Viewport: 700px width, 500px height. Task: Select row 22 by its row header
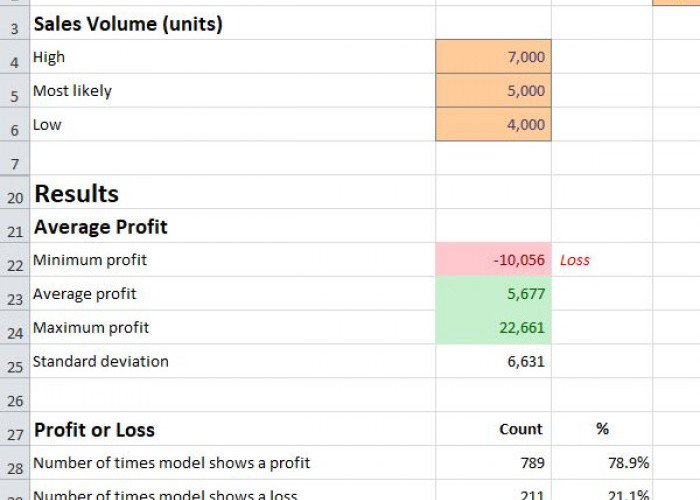point(14,261)
